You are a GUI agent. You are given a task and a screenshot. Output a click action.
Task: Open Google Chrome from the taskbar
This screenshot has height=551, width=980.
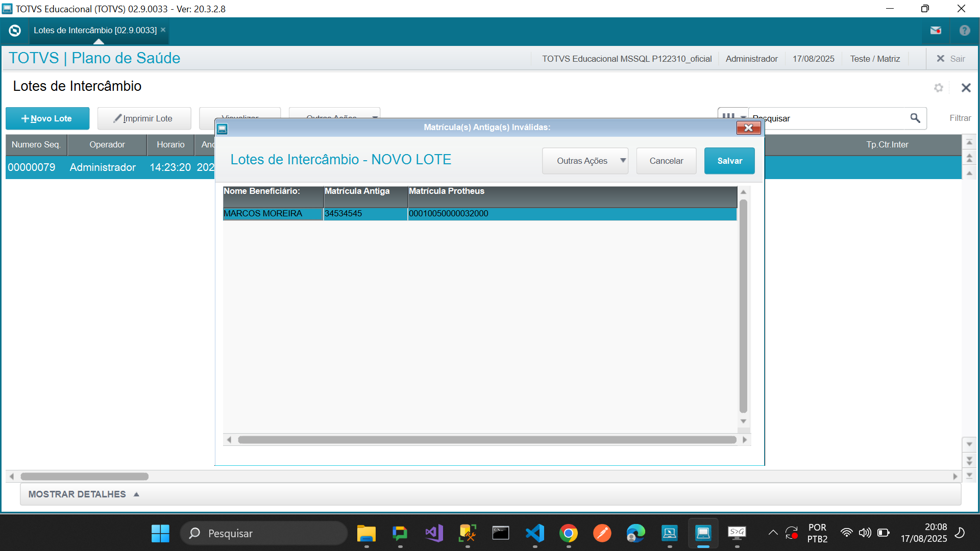point(568,534)
